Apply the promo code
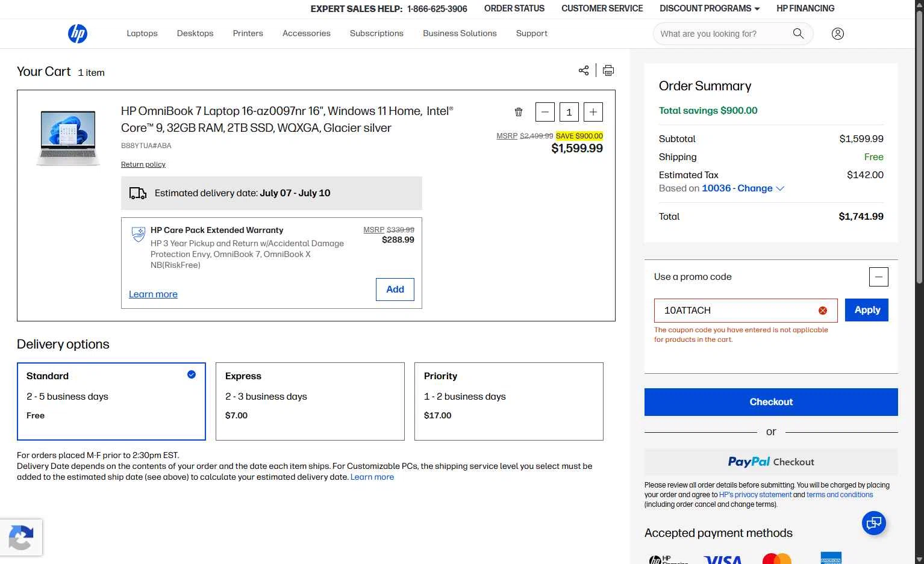This screenshot has height=564, width=924. point(867,310)
